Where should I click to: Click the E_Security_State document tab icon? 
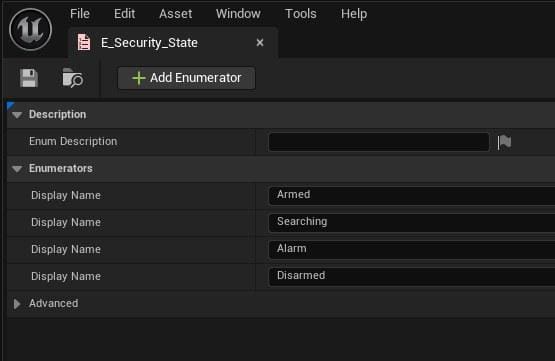point(84,42)
